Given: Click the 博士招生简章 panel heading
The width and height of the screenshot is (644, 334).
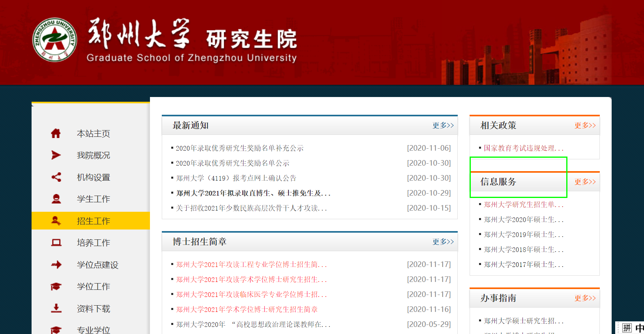Looking at the screenshot, I should tap(200, 242).
